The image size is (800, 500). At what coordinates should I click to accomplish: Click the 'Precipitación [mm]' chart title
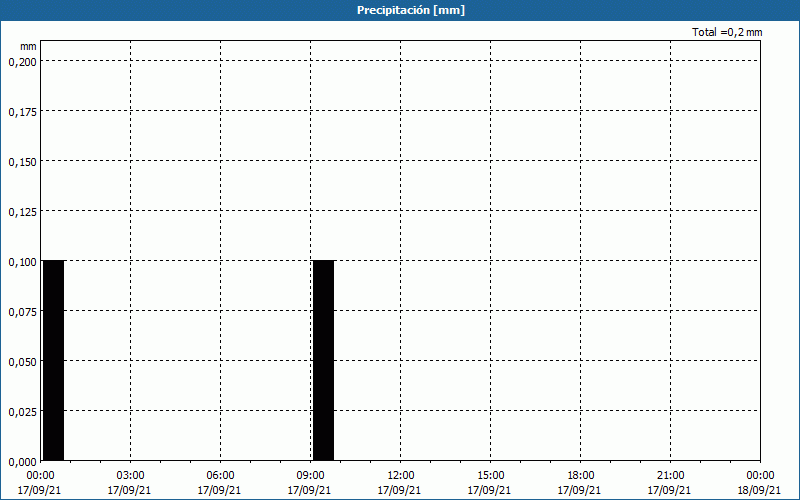click(411, 10)
